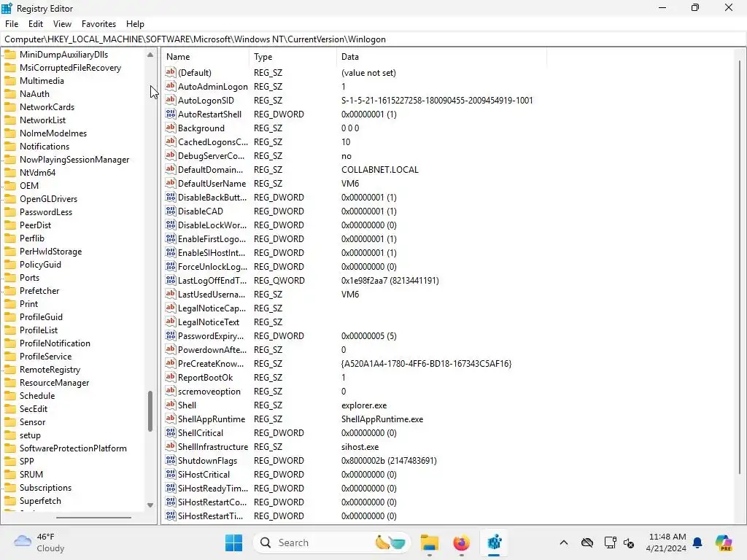The height and width of the screenshot is (560, 747).
Task: Select the SiHostCritical DWORD icon
Action: point(171,474)
